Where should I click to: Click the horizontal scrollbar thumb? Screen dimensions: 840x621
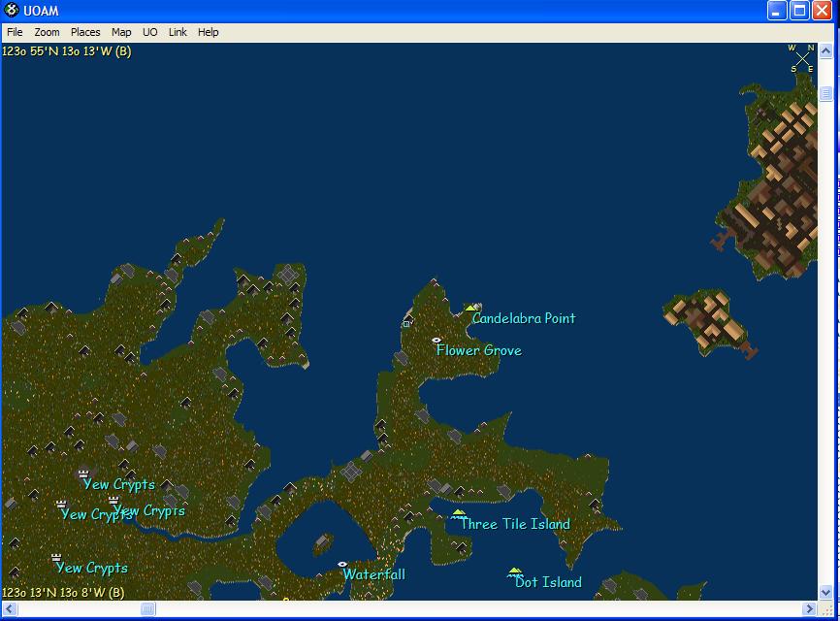(x=147, y=609)
